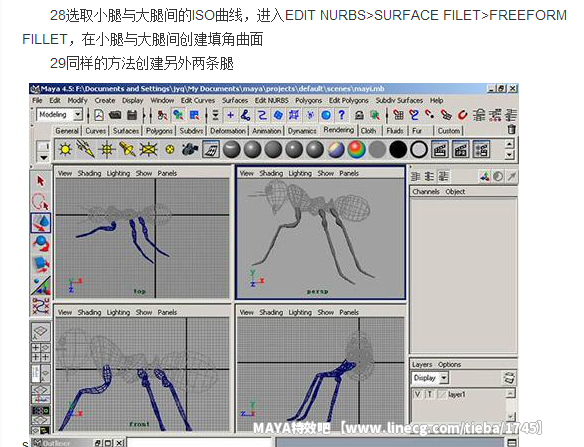The width and height of the screenshot is (584, 447).
Task: Click the lock selection icon on status line
Action: pos(359,115)
